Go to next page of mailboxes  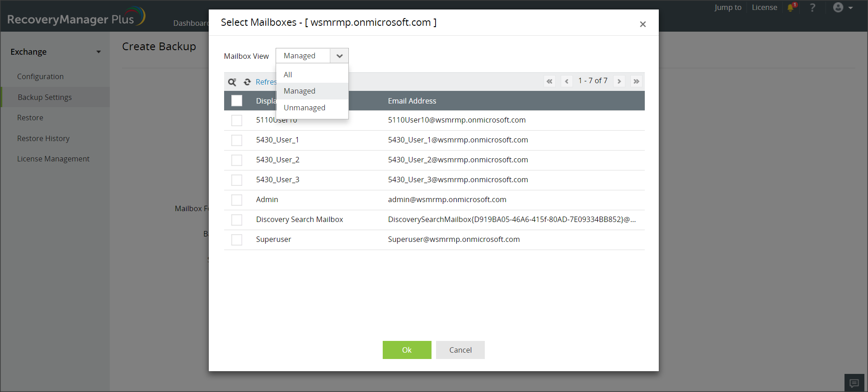pyautogui.click(x=619, y=81)
